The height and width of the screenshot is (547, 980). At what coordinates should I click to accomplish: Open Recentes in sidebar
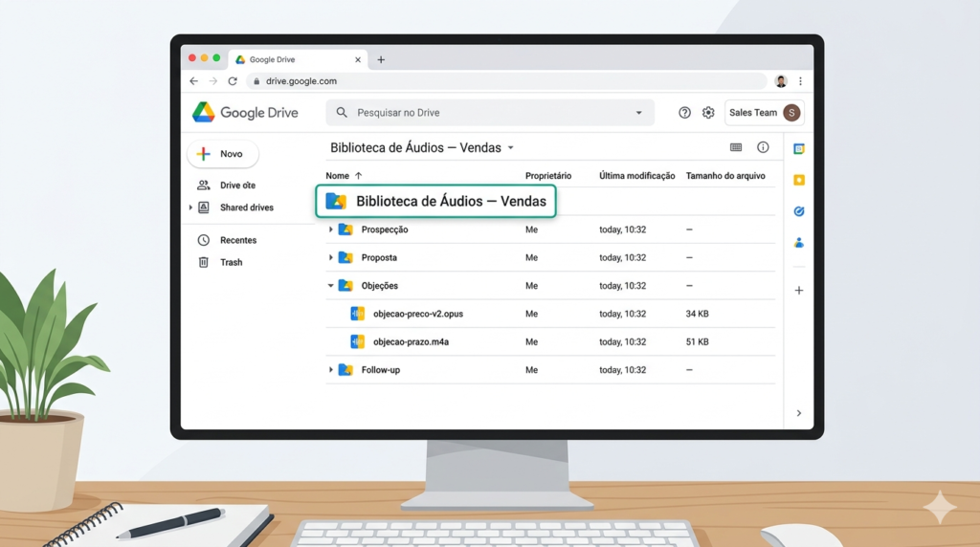(x=238, y=240)
